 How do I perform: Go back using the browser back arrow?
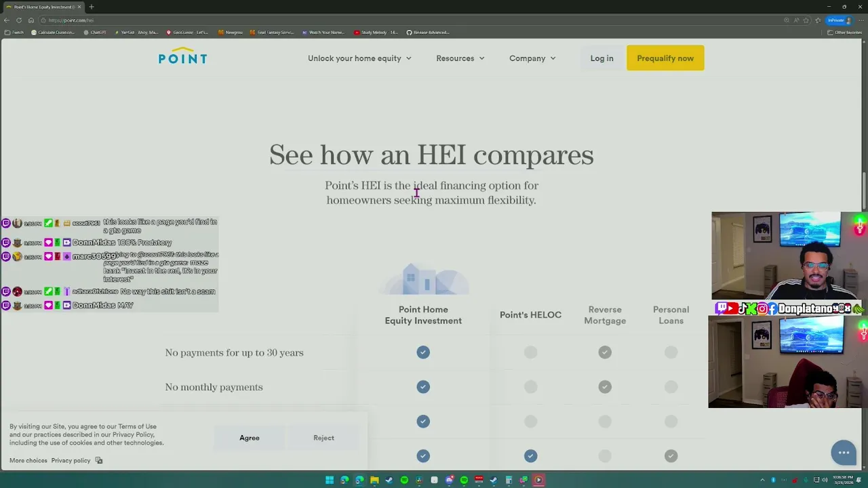click(7, 20)
